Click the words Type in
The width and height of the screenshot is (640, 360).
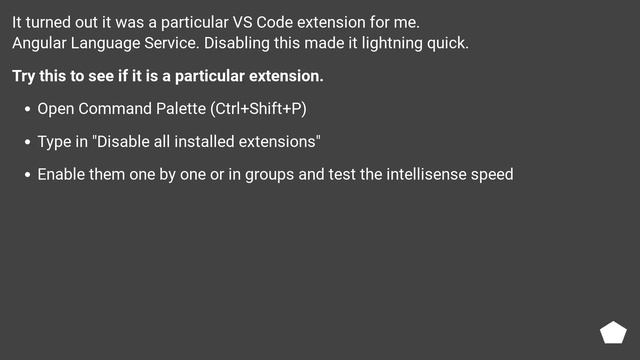(62, 142)
